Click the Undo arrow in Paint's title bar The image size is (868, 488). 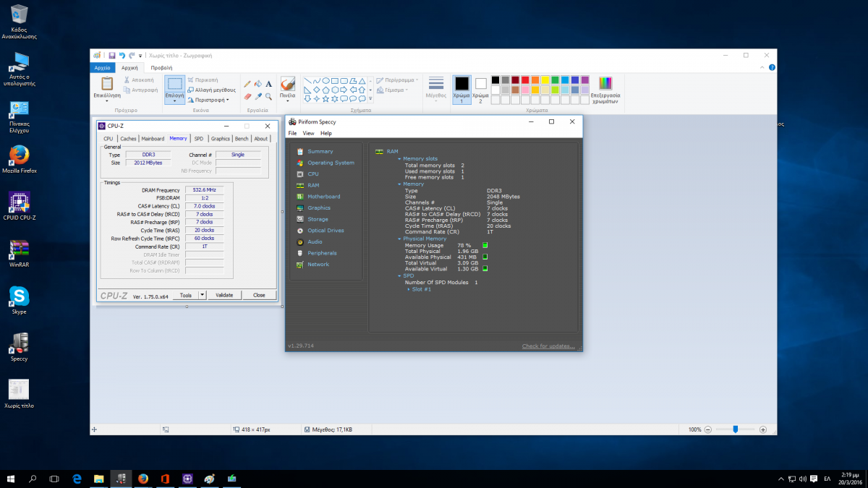122,56
